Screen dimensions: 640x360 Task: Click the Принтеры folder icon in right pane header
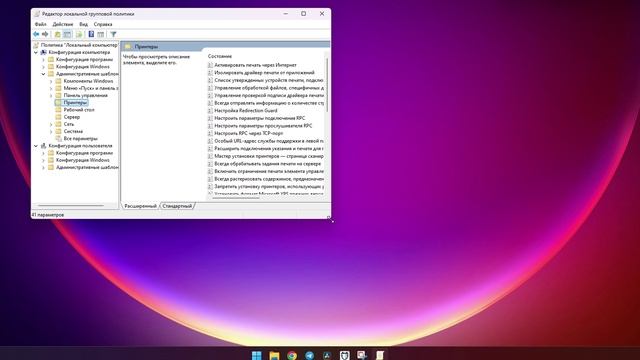click(x=128, y=46)
